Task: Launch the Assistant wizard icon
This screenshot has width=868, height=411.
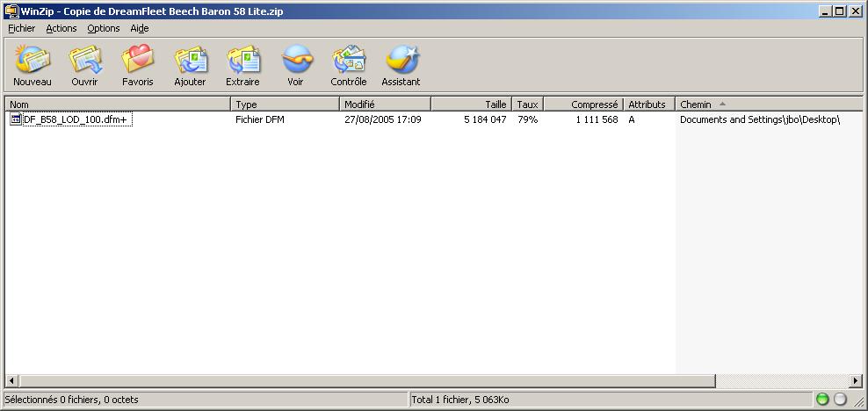Action: [401, 59]
